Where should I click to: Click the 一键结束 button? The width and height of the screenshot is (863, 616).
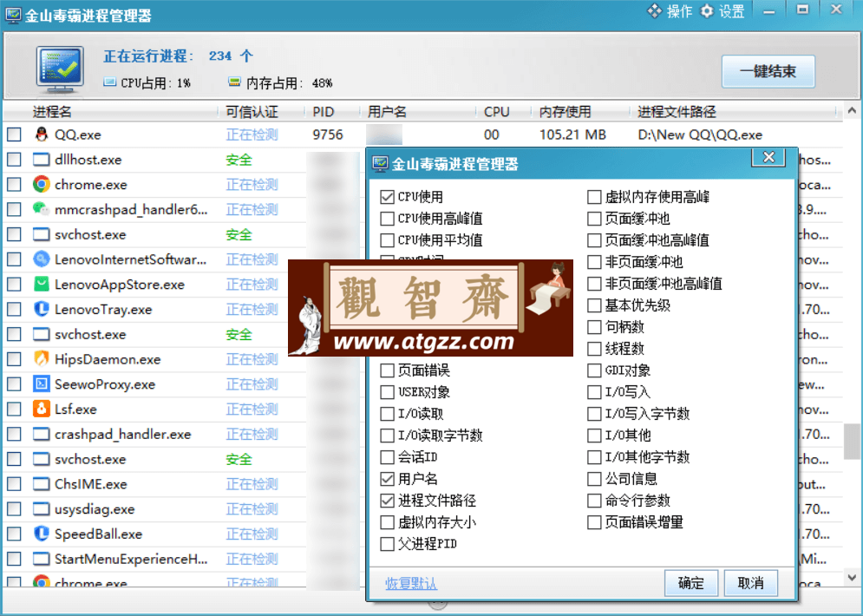click(768, 71)
